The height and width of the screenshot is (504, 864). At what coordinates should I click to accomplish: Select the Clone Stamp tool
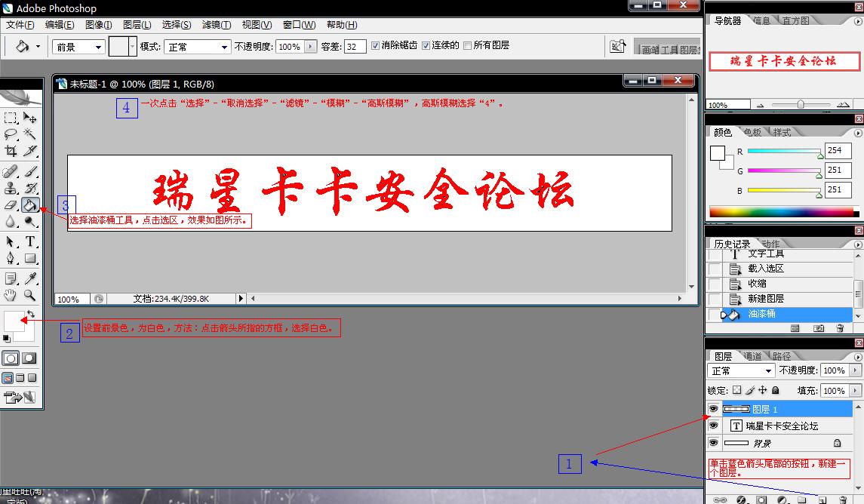11,189
